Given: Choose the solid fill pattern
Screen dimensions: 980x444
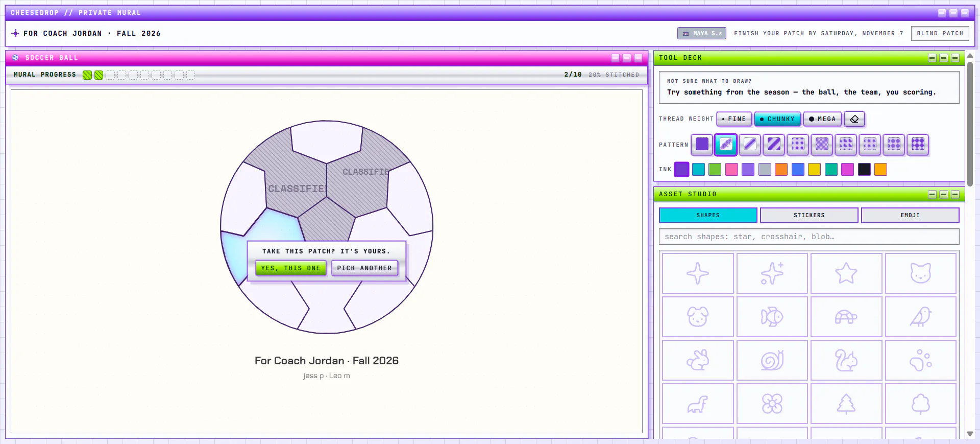Looking at the screenshot, I should [x=702, y=145].
